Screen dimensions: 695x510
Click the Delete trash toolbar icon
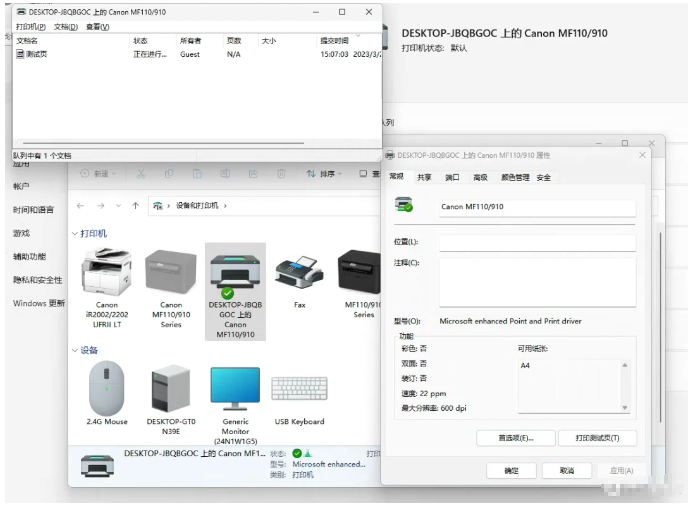(281, 174)
